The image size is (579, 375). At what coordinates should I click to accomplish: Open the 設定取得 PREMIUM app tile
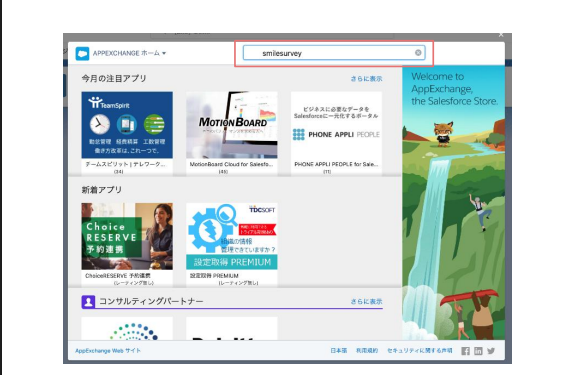click(x=232, y=244)
